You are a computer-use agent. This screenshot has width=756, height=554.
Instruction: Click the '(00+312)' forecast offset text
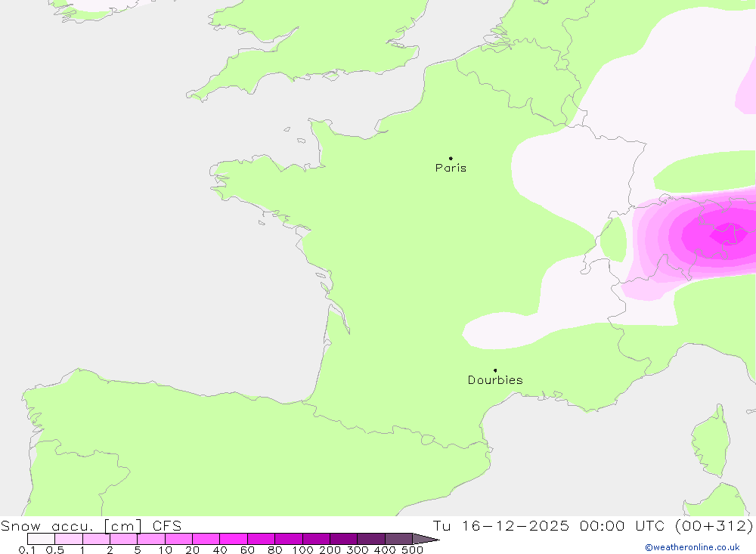point(714,525)
